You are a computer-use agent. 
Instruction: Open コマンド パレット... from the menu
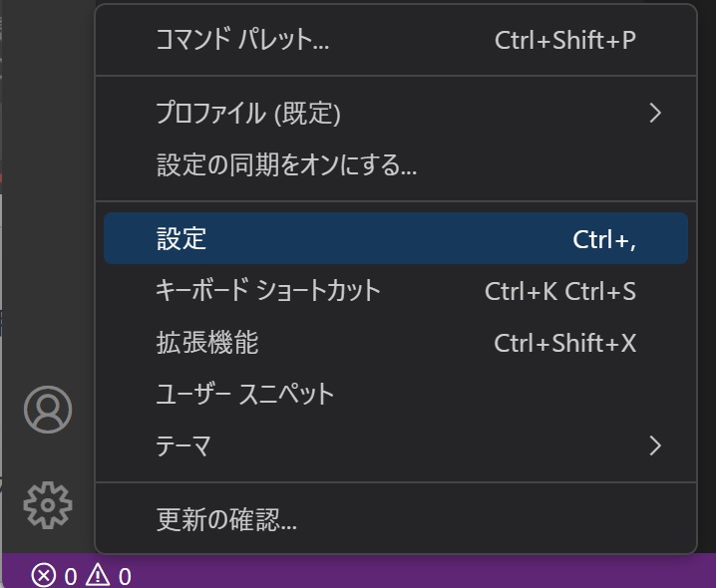coord(396,40)
